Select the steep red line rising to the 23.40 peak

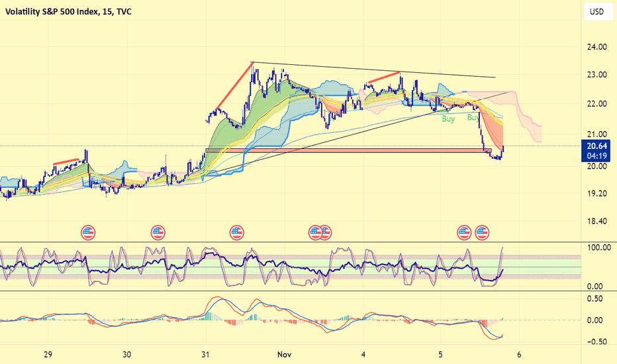tap(234, 85)
